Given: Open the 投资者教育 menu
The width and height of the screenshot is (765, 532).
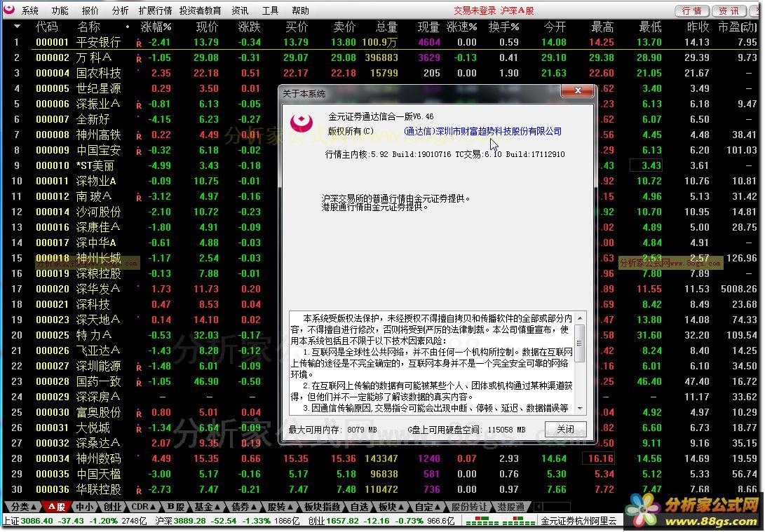Looking at the screenshot, I should point(200,11).
